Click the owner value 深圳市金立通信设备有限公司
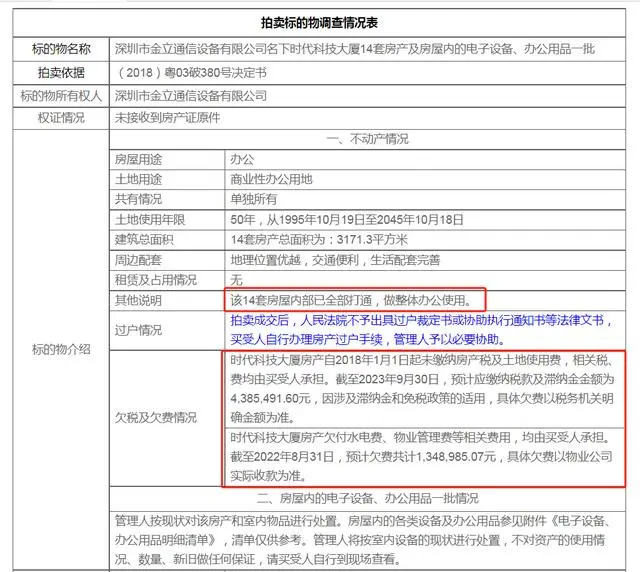Screen dimensions: 640x572 point(191,96)
